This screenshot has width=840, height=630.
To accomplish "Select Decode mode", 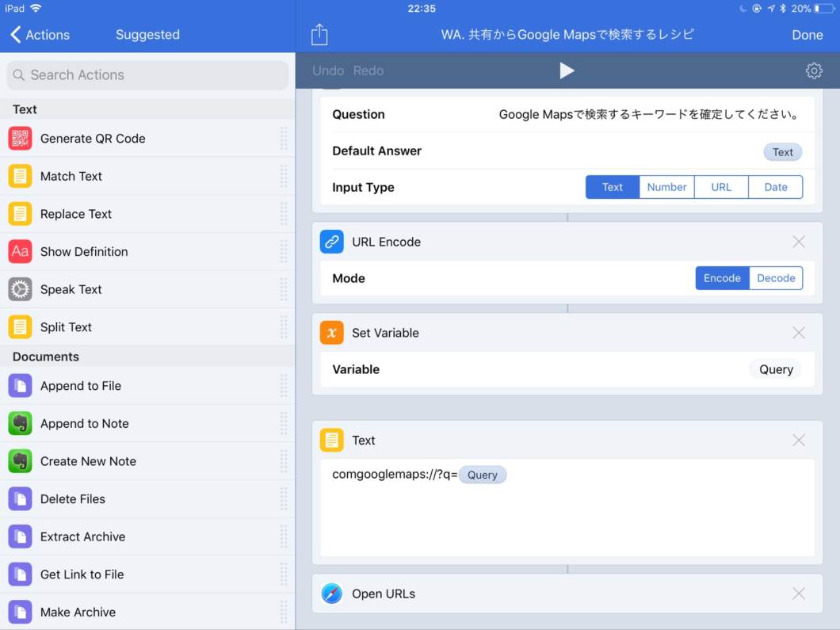I will point(777,278).
